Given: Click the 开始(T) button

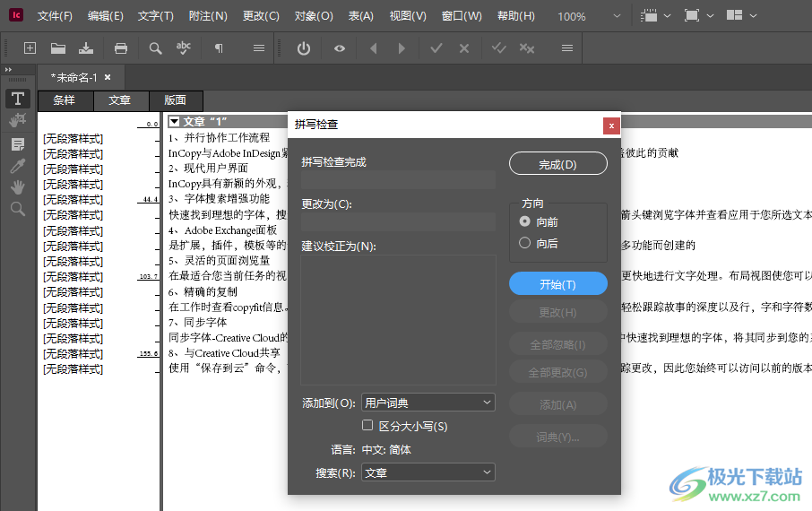Looking at the screenshot, I should [x=557, y=284].
